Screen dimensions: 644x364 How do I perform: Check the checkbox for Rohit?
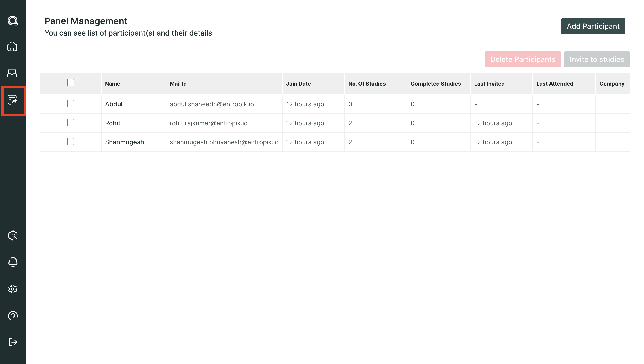tap(71, 123)
